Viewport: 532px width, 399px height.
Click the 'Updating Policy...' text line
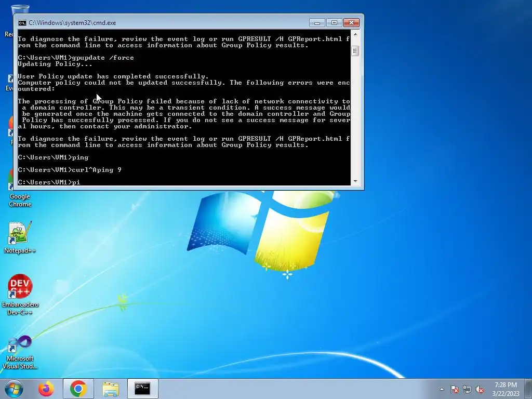click(x=55, y=64)
